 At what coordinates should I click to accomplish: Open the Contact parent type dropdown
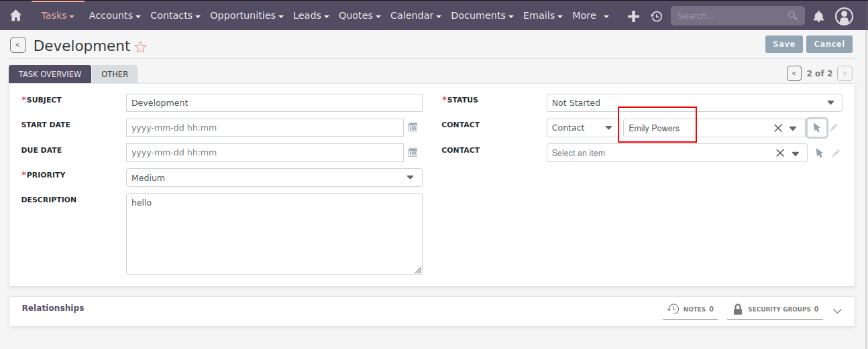582,127
